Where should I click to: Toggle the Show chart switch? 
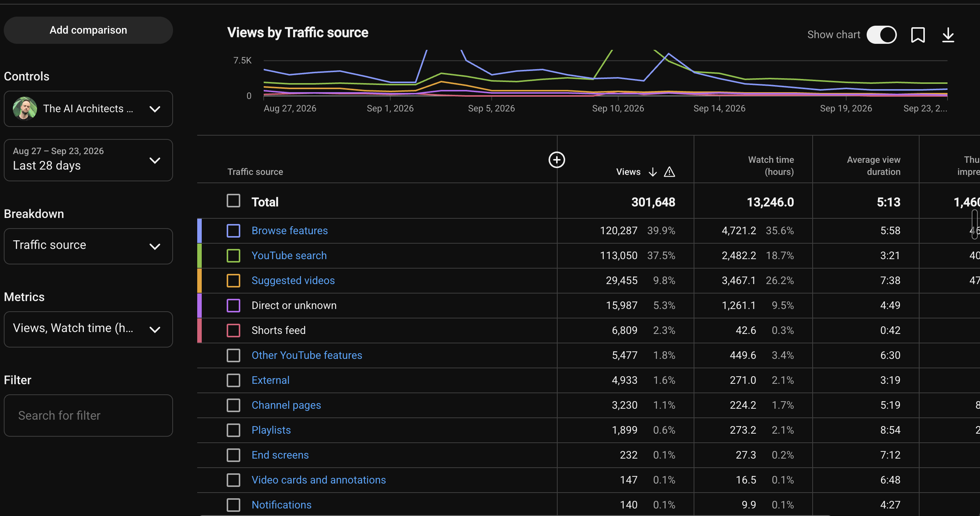point(881,35)
